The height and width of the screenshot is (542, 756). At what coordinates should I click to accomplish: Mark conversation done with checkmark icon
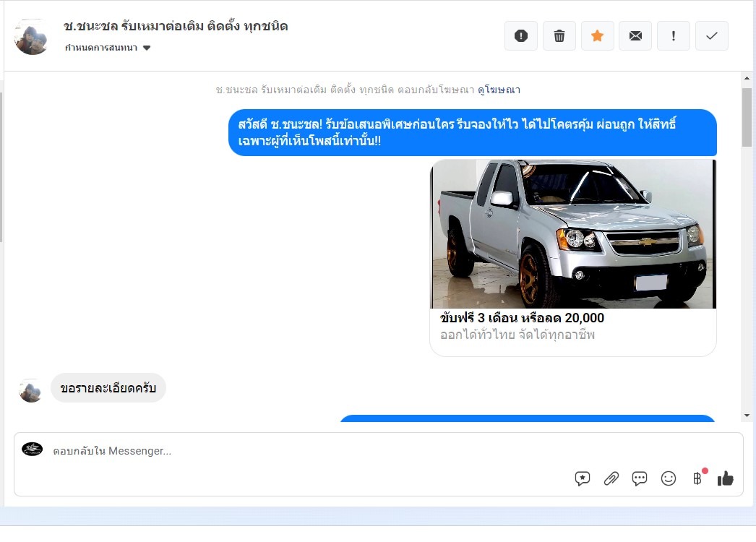click(712, 35)
